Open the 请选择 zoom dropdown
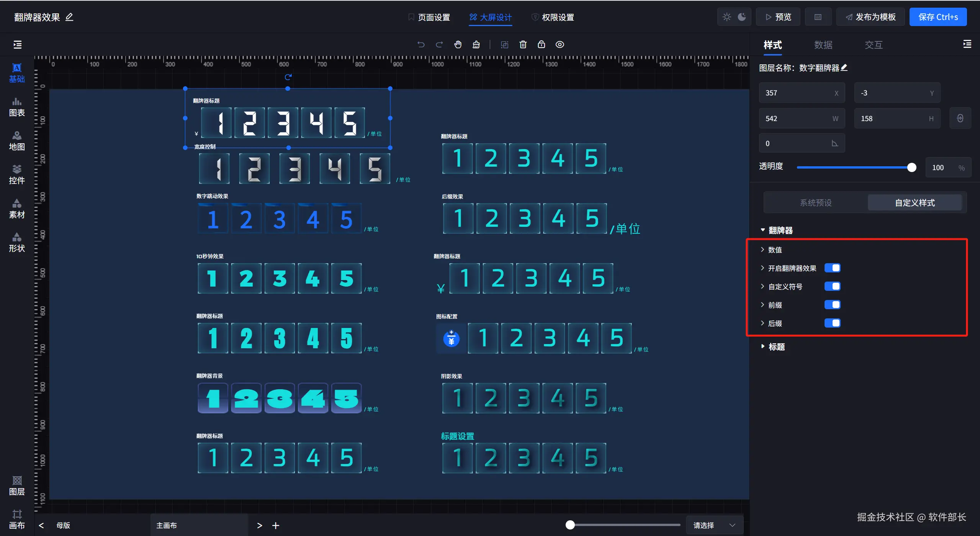This screenshot has height=536, width=980. [714, 525]
